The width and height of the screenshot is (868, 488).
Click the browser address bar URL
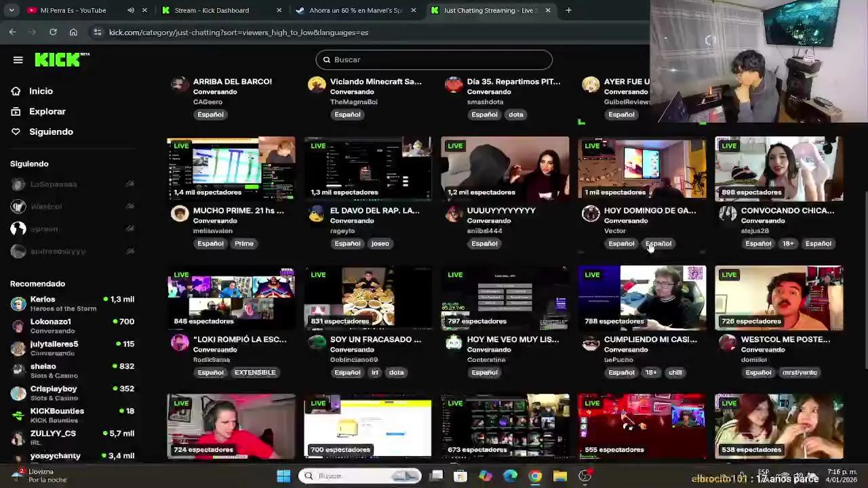(x=239, y=32)
